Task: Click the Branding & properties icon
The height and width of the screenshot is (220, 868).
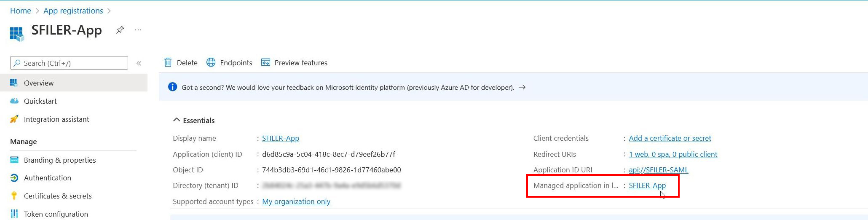Action: pos(14,160)
